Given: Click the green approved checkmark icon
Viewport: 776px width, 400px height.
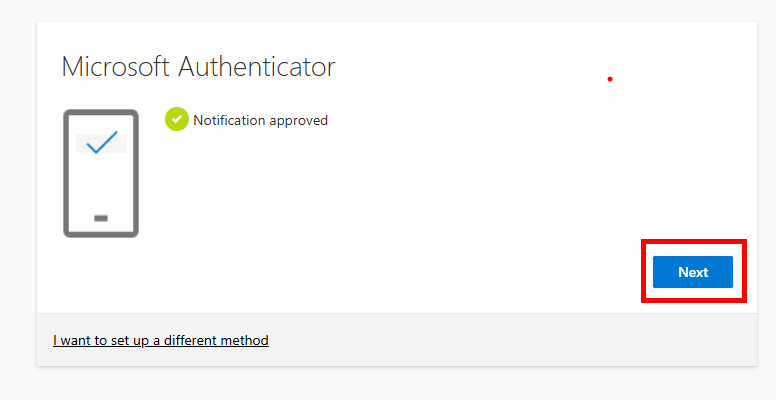Looking at the screenshot, I should tap(177, 120).
